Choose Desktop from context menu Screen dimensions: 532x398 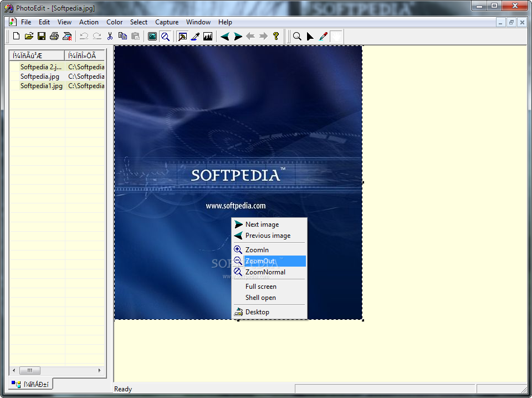tap(269, 312)
